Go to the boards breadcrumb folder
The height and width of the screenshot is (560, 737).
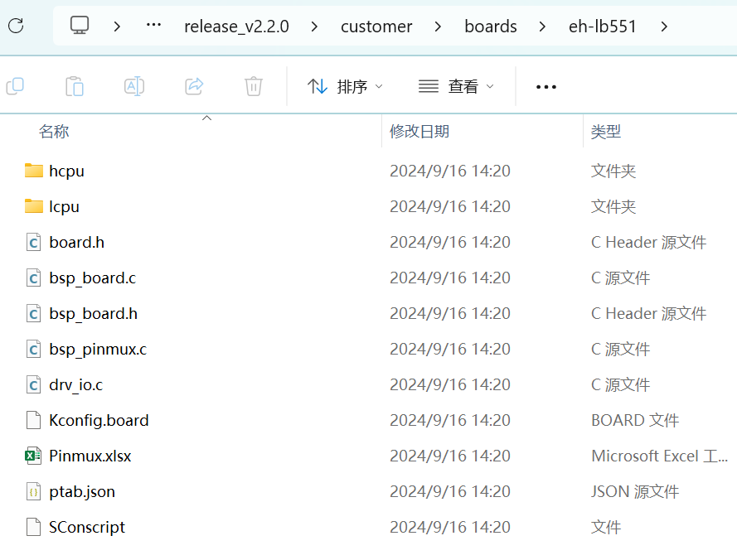[491, 27]
